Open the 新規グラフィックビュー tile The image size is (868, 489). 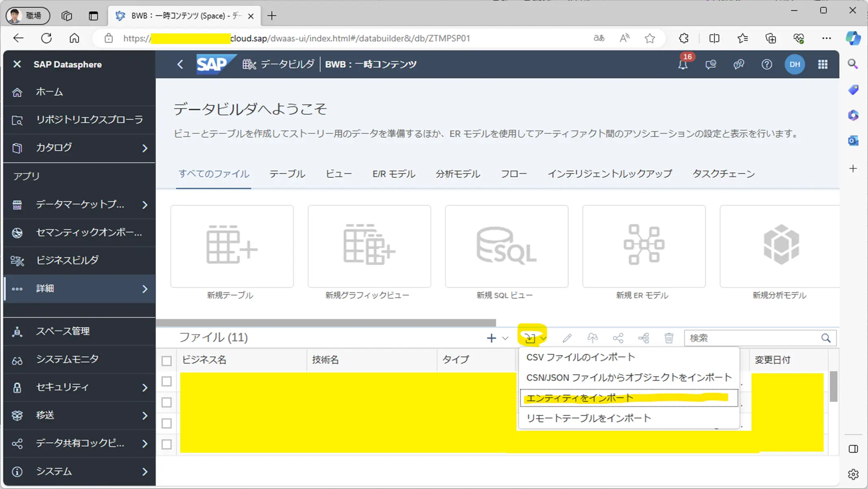coord(370,246)
